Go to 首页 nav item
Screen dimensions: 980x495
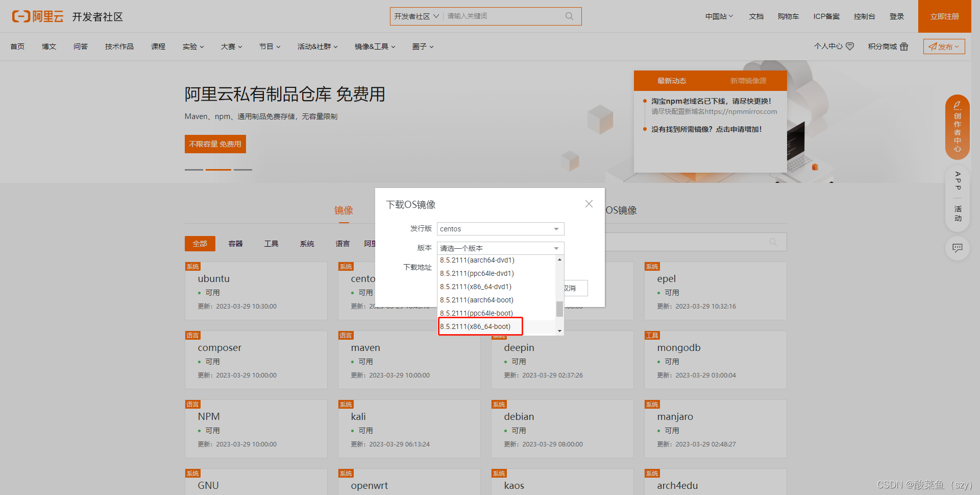click(x=17, y=46)
